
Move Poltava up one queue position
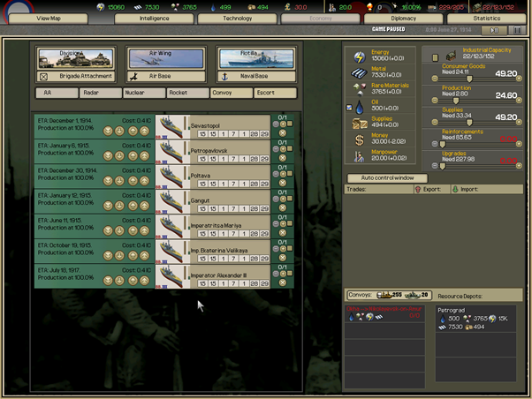(133, 180)
